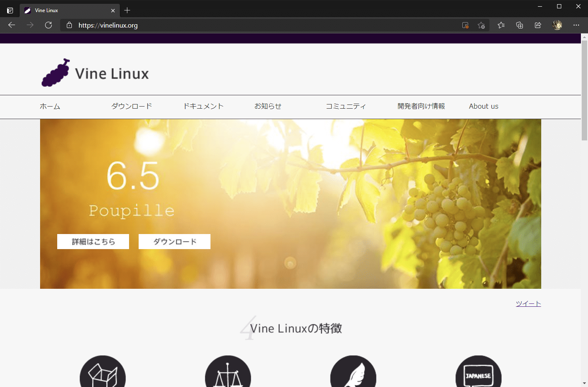Click the 6.5 Poupille hero banner
Image resolution: width=588 pixels, height=387 pixels.
pos(291,204)
